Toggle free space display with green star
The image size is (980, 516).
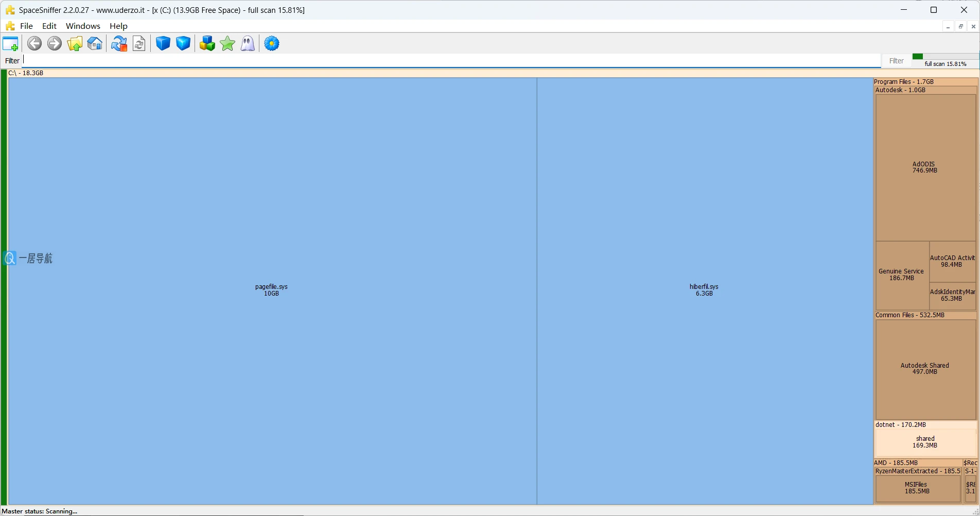click(x=227, y=44)
